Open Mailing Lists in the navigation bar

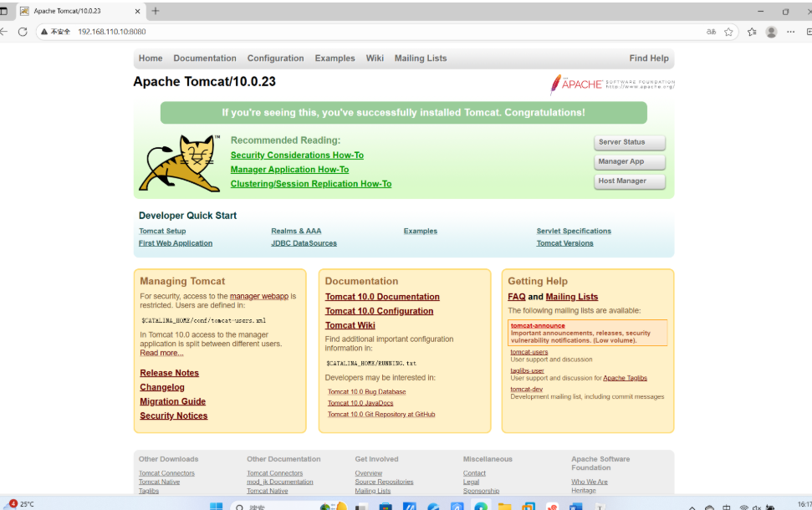pos(421,59)
